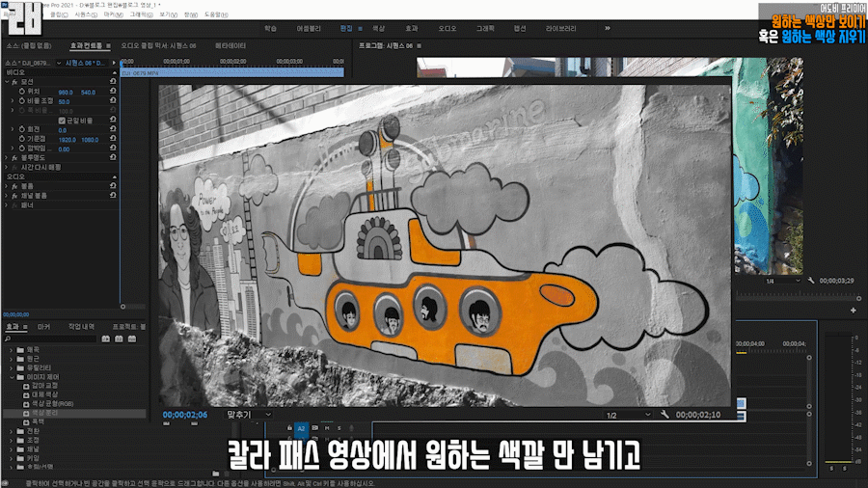Screen dimensions: 868x488
Task: Collapse the 이미지 제어 effects folder
Action: pos(11,377)
